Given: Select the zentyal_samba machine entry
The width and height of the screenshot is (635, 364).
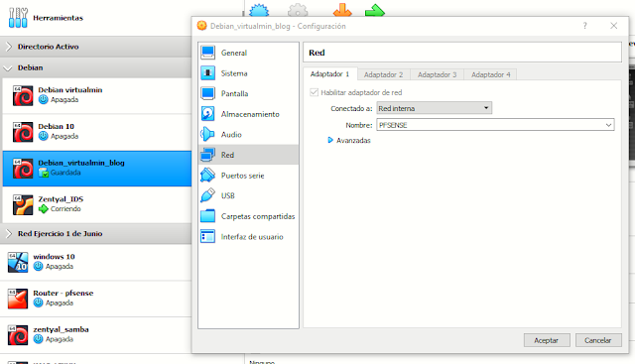Looking at the screenshot, I should pos(95,335).
